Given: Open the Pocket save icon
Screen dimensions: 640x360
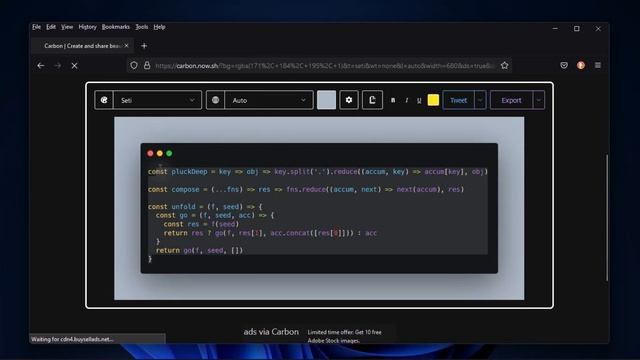Looking at the screenshot, I should pyautogui.click(x=564, y=65).
